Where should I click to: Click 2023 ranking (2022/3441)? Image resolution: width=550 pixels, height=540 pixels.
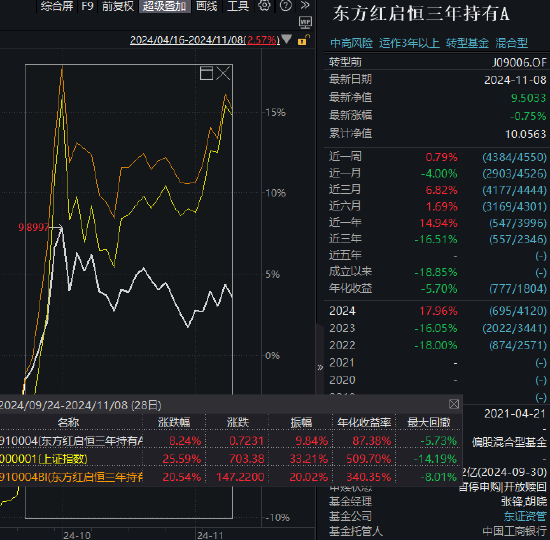coord(514,328)
